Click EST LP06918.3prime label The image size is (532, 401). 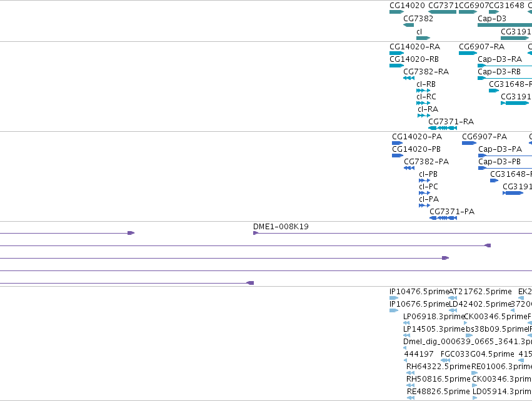[433, 317]
